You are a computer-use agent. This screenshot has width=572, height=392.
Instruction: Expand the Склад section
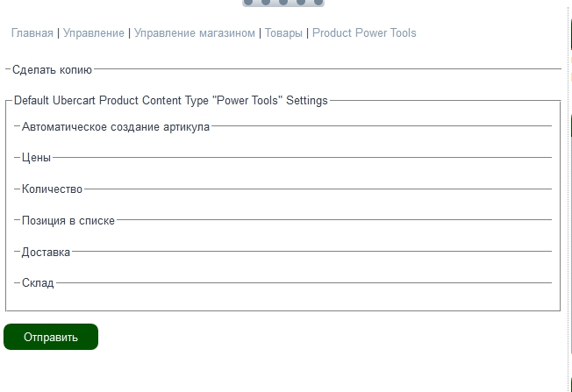(38, 283)
